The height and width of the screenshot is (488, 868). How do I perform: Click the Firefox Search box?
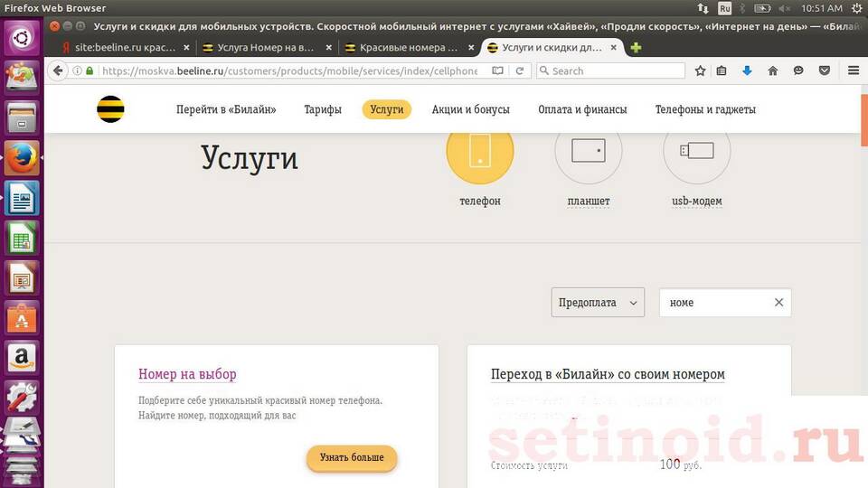(x=610, y=70)
